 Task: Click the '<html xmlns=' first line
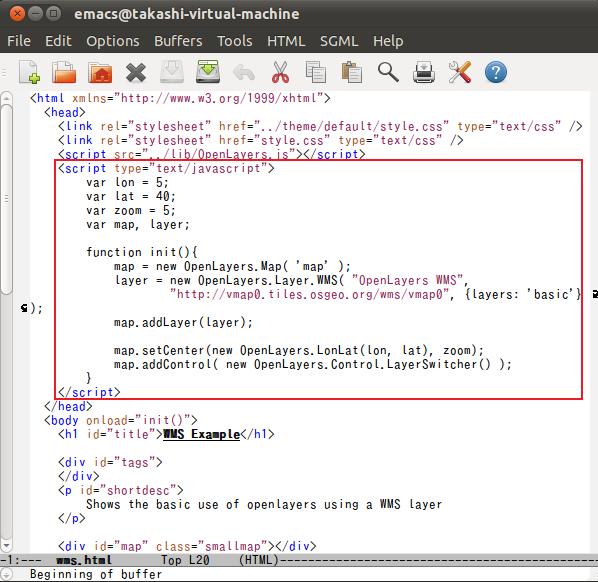click(180, 98)
